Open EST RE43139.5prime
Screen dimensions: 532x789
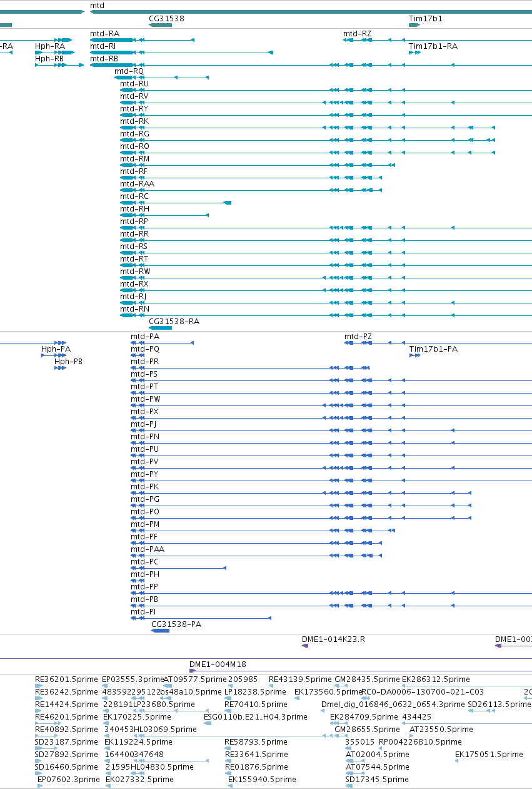pyautogui.click(x=300, y=680)
